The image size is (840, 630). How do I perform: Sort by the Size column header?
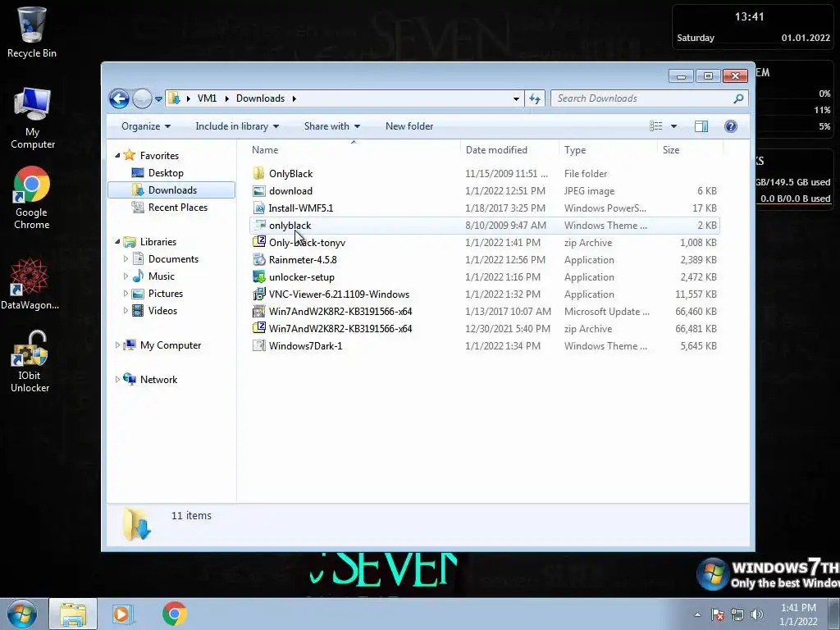coord(690,150)
